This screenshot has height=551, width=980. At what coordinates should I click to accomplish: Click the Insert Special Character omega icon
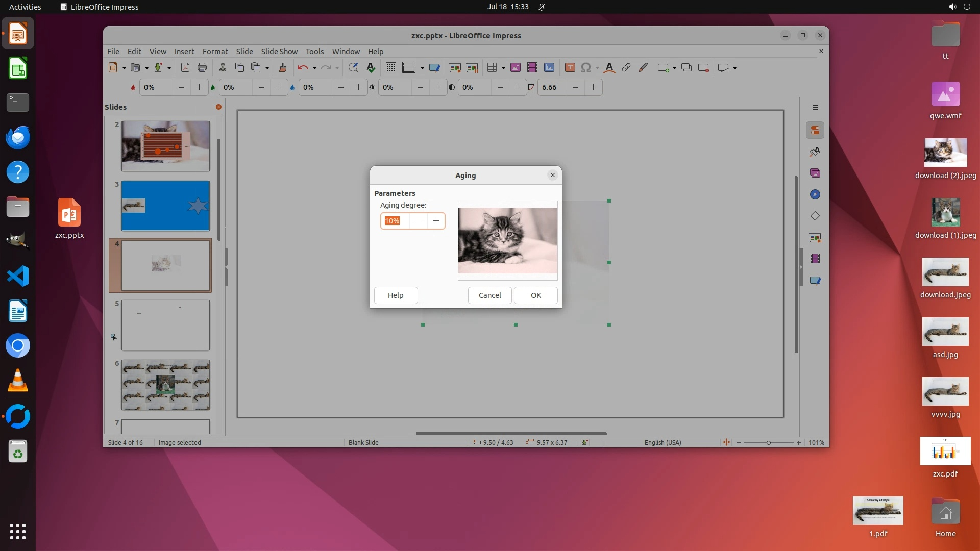coord(586,67)
